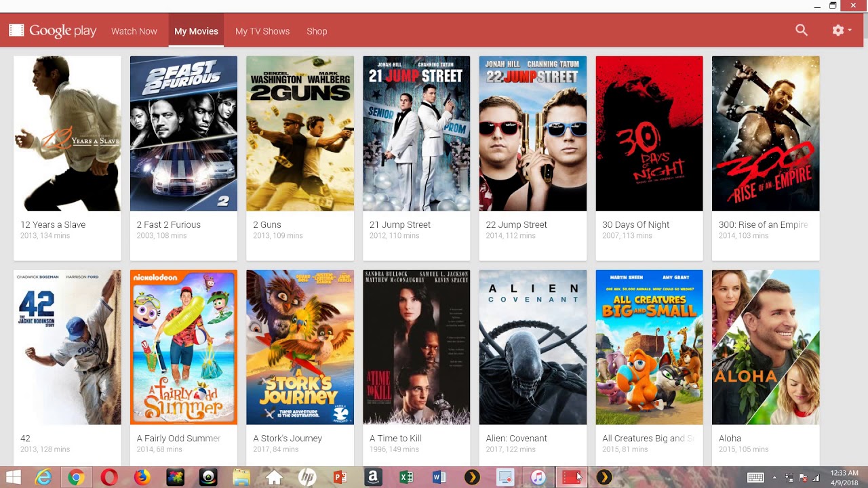Click the '2 Guns' title text

click(267, 224)
